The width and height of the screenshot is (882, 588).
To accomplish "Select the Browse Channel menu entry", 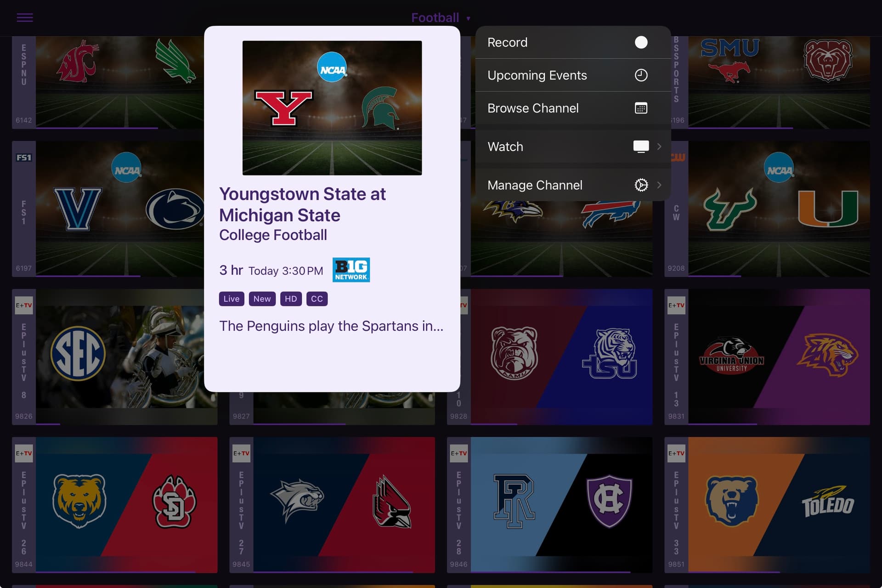I will pyautogui.click(x=573, y=108).
